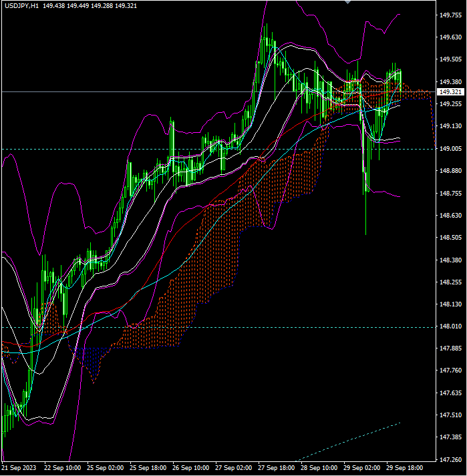The image size is (467, 476).
Task: Click the USDJPY,H1 symbol label
Action: point(22,6)
